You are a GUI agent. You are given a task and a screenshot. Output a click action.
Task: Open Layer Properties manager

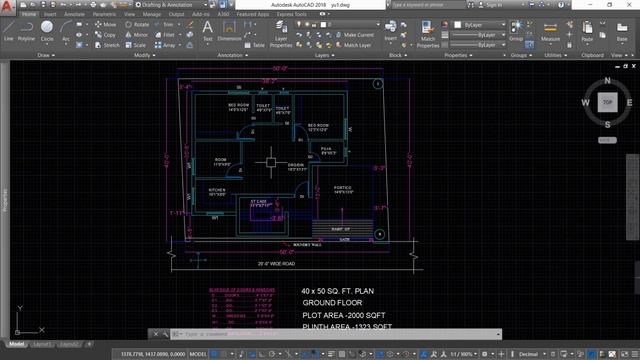[x=281, y=34]
